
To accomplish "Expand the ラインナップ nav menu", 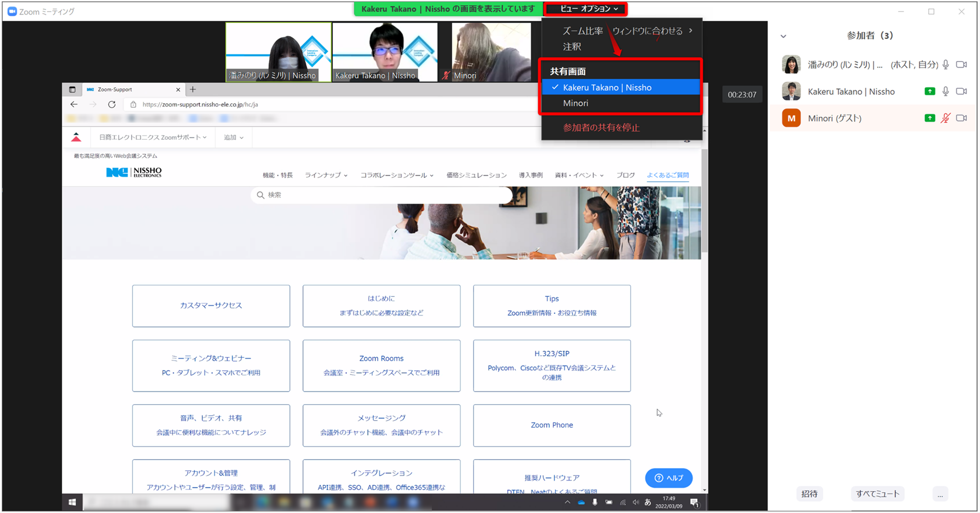I will (x=326, y=175).
